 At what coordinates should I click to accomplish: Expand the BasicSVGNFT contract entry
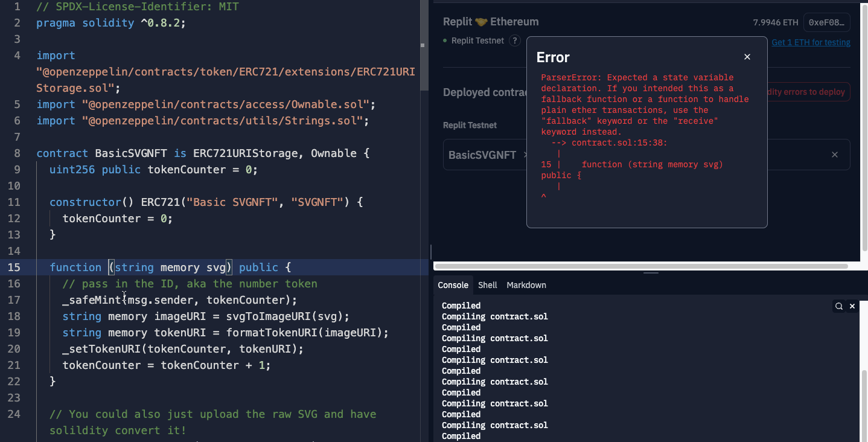[482, 155]
